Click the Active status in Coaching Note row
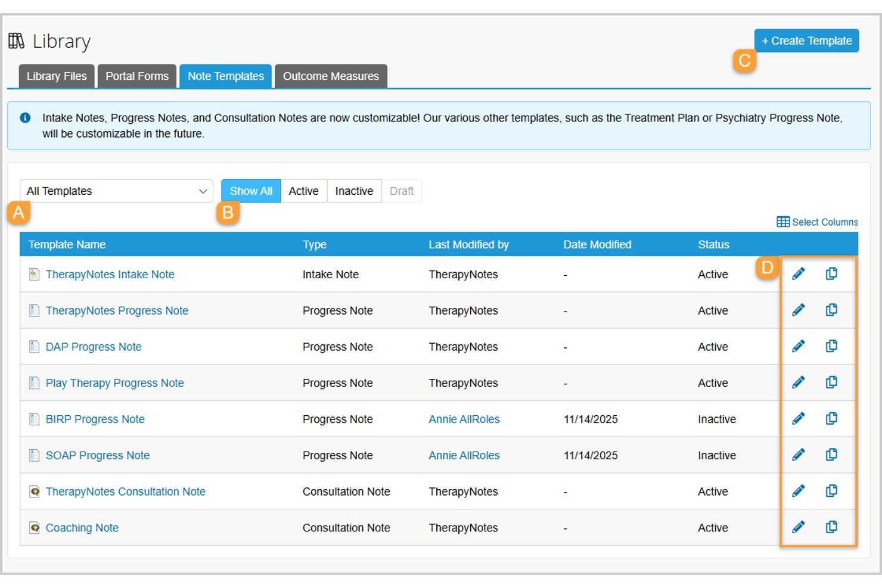The height and width of the screenshot is (588, 882). coord(713,528)
